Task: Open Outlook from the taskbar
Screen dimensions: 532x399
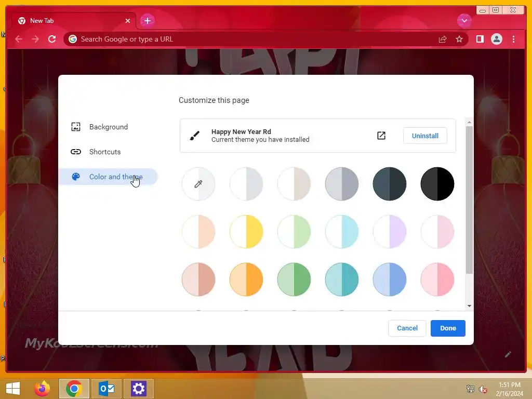Action: coord(107,389)
